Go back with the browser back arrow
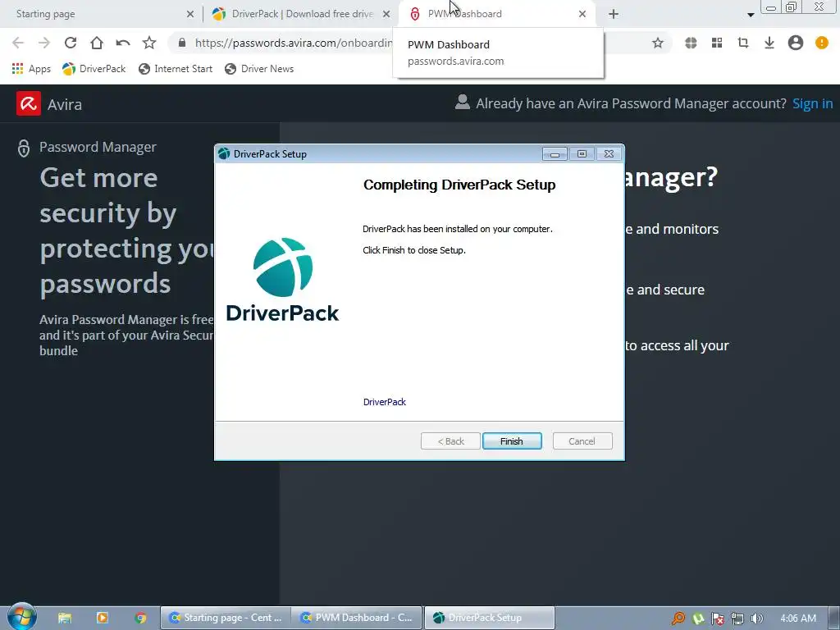This screenshot has width=840, height=630. (18, 43)
